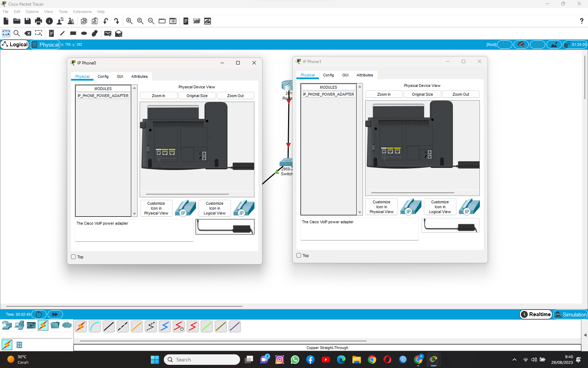The width and height of the screenshot is (588, 368).
Task: Enable Top checkbox in IP Phone0 window
Action: click(73, 257)
